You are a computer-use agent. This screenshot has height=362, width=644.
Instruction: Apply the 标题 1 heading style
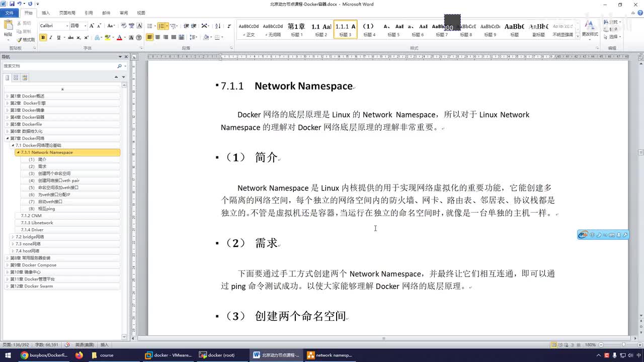click(x=297, y=30)
